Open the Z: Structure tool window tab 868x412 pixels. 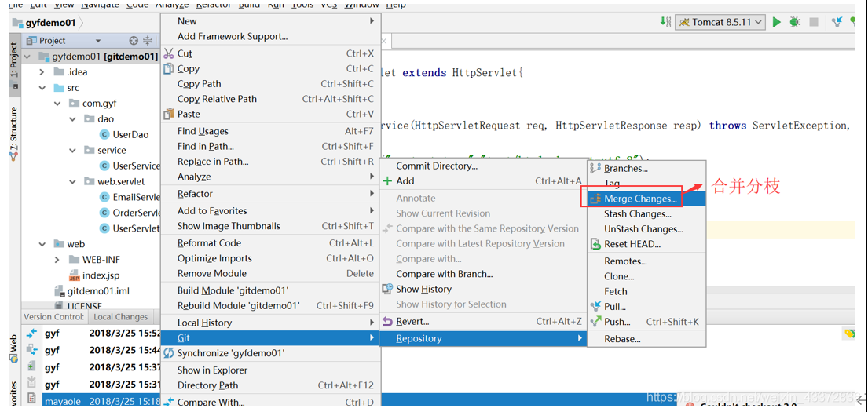(x=14, y=133)
